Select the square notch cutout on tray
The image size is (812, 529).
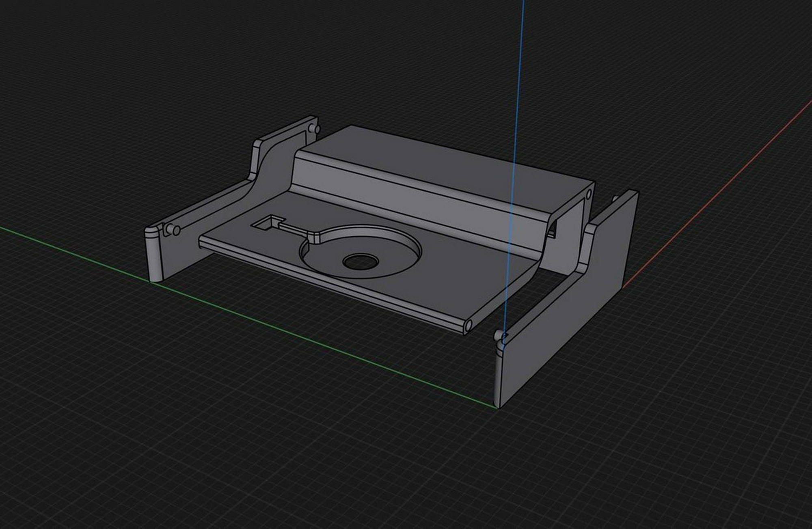[x=266, y=223]
